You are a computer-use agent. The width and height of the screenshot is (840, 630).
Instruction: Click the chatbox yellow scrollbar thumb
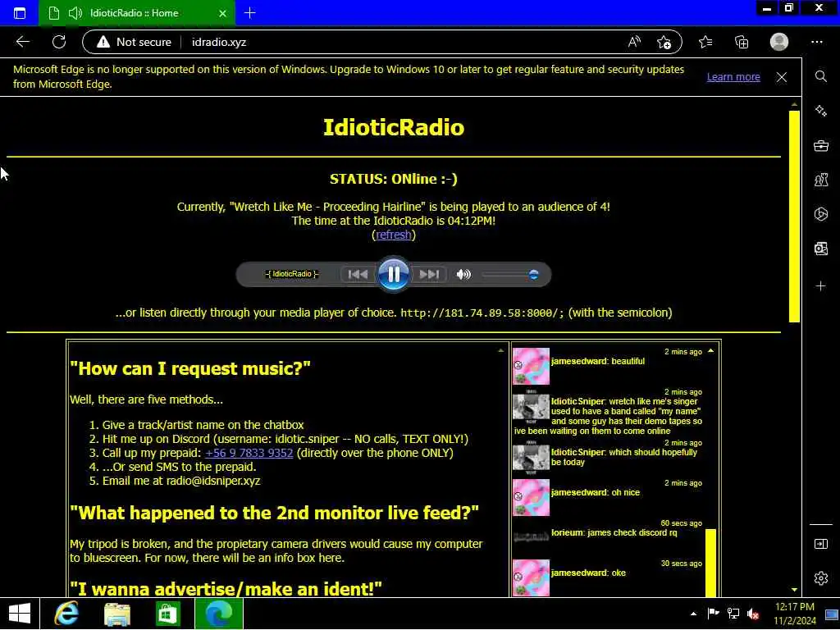[711, 563]
